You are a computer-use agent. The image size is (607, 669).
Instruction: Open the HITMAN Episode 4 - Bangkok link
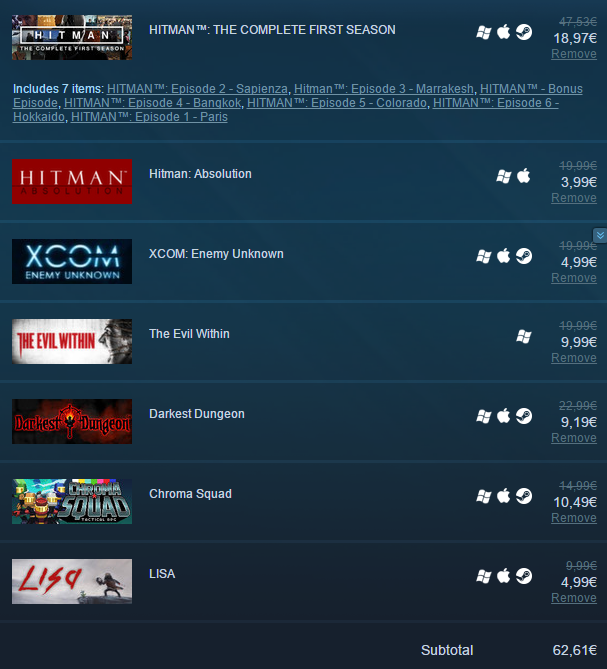pos(152,103)
